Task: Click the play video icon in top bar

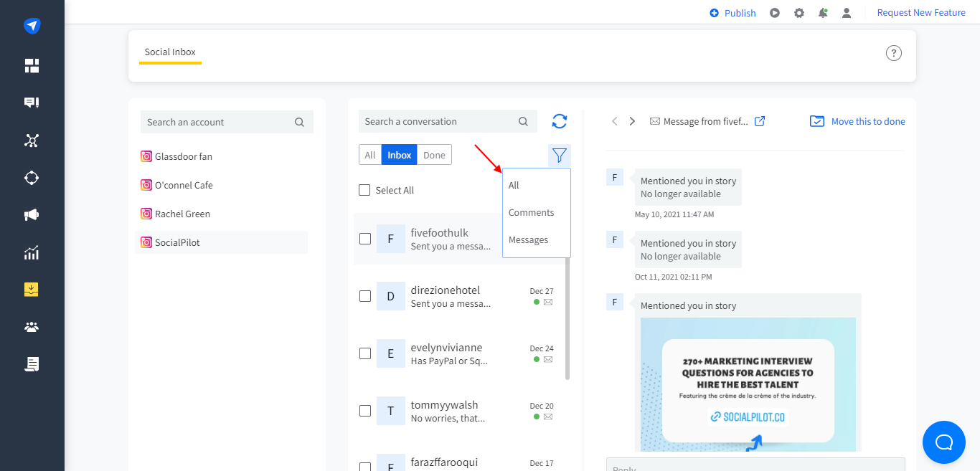Action: (775, 13)
